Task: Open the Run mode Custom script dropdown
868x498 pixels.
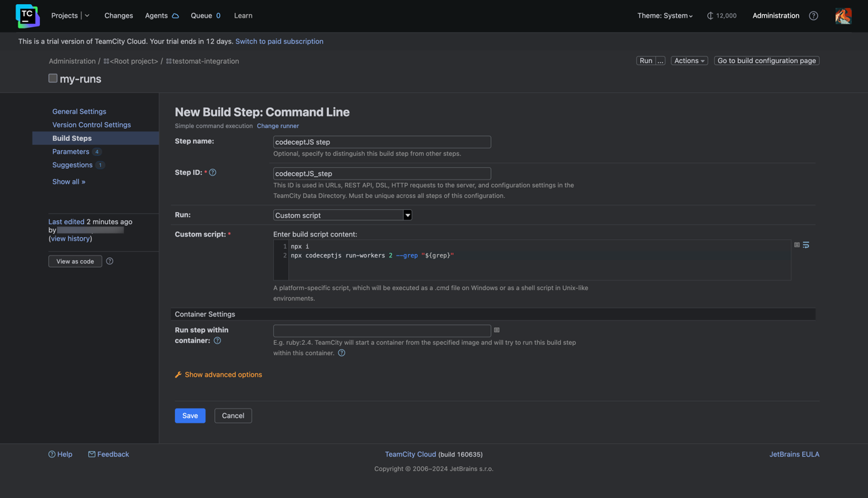Action: [342, 215]
